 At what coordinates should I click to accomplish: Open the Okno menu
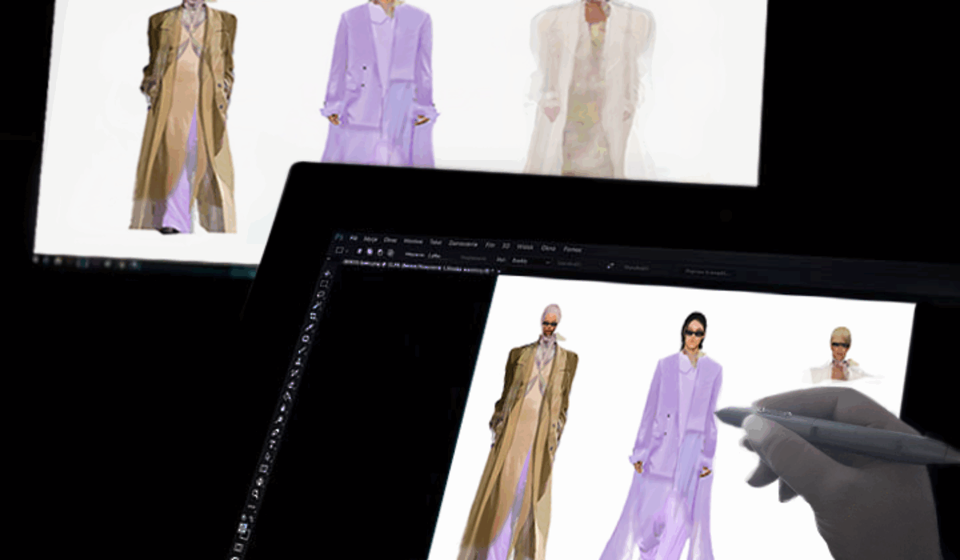point(548,249)
